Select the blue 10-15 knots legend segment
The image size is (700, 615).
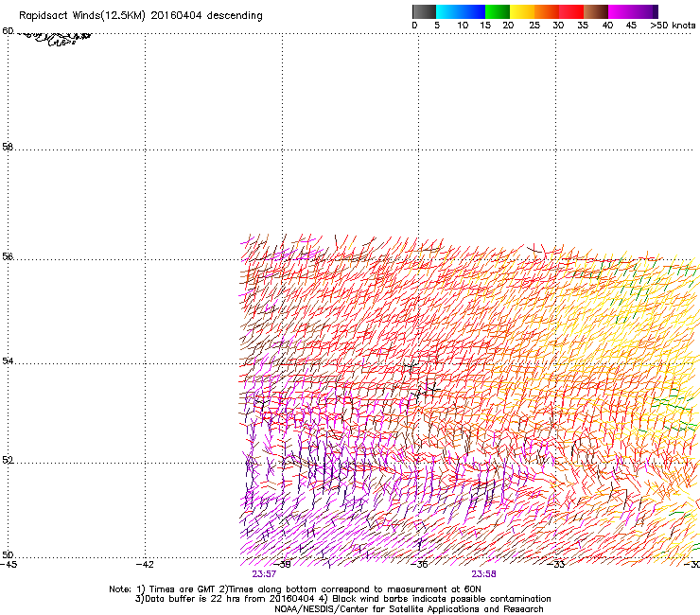pos(473,11)
